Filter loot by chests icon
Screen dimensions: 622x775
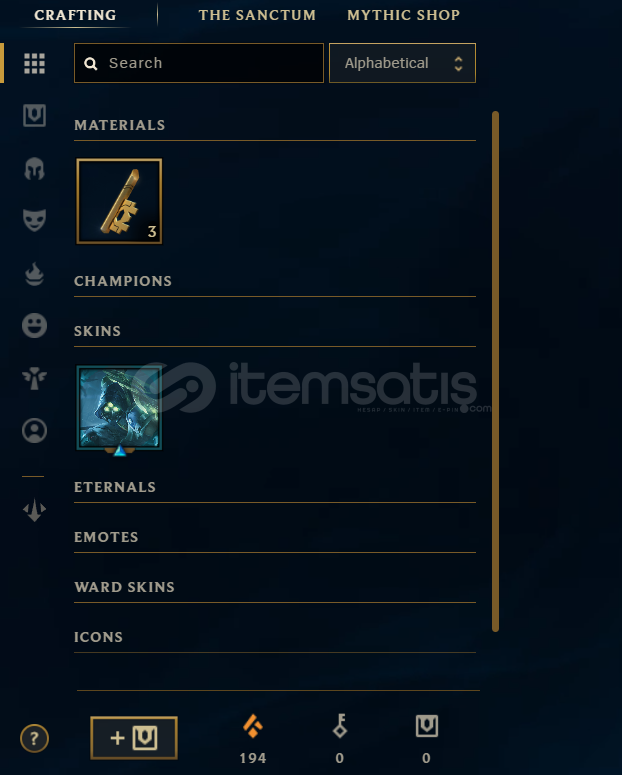click(x=35, y=115)
